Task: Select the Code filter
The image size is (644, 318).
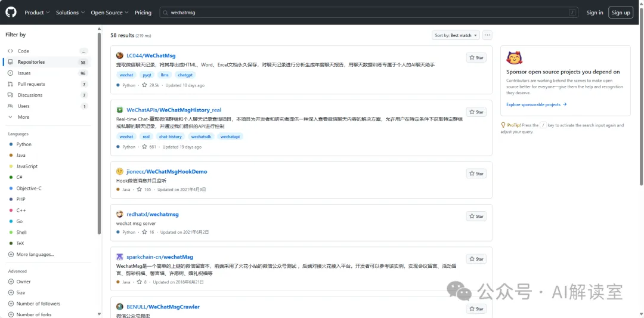Action: 47,51
